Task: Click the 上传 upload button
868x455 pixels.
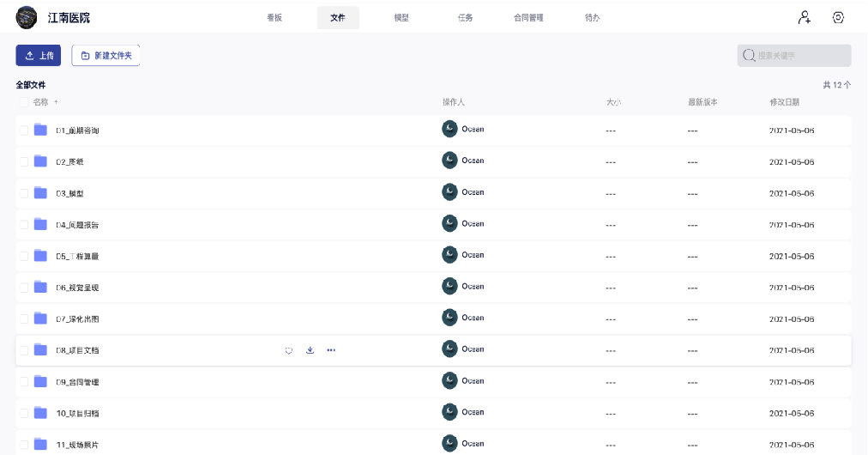Action: pos(39,56)
